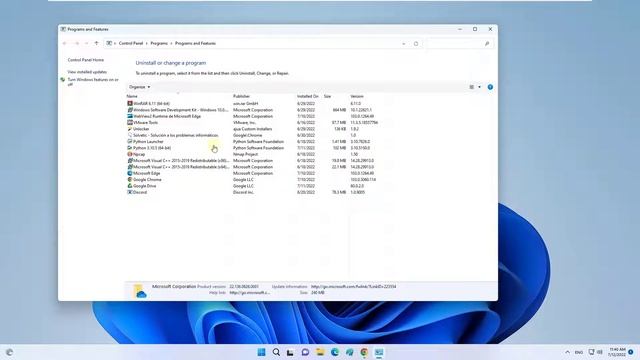Screen dimensions: 640x360
Task: Select the Npcap program icon
Action: point(130,154)
